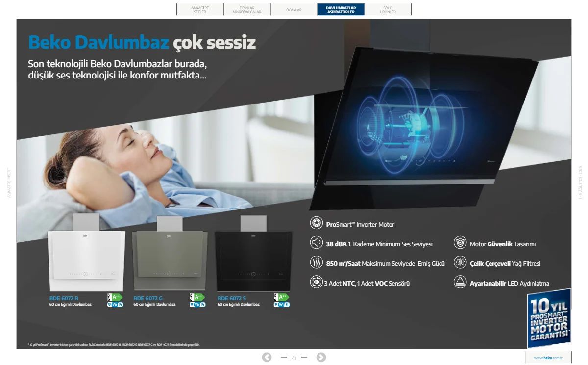Click the Motor Güvenlik shield icon

click(460, 243)
